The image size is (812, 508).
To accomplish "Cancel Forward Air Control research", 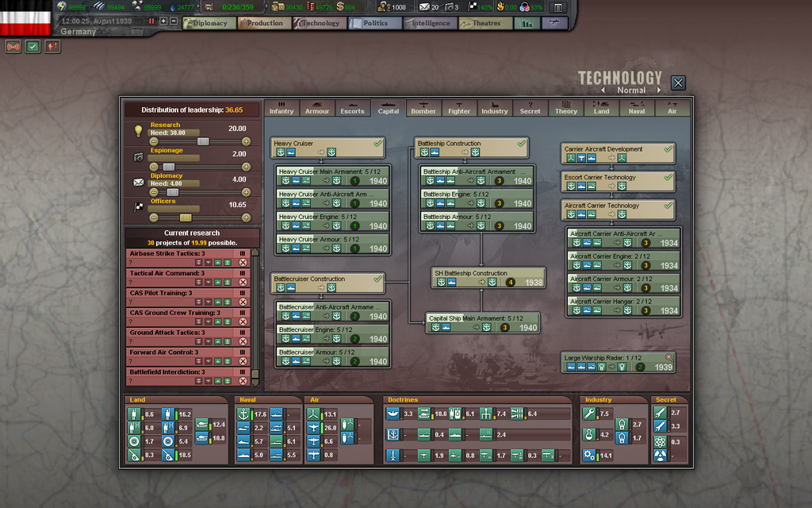I will click(243, 361).
